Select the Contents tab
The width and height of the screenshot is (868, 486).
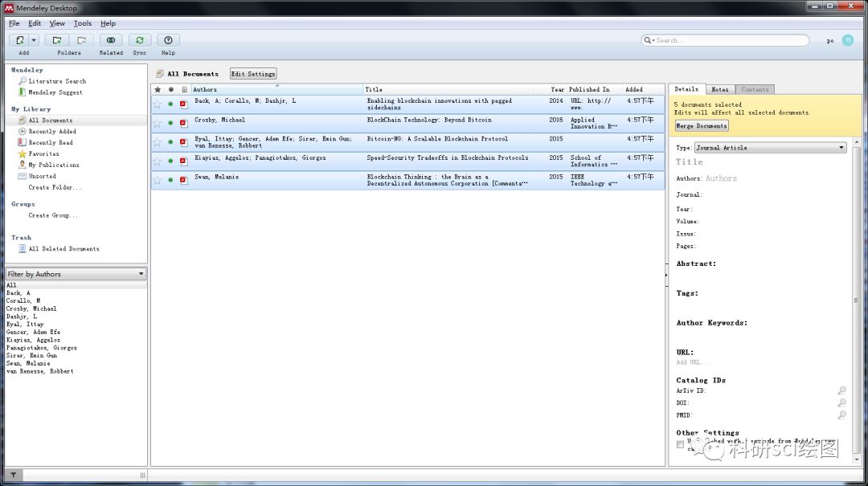(755, 89)
